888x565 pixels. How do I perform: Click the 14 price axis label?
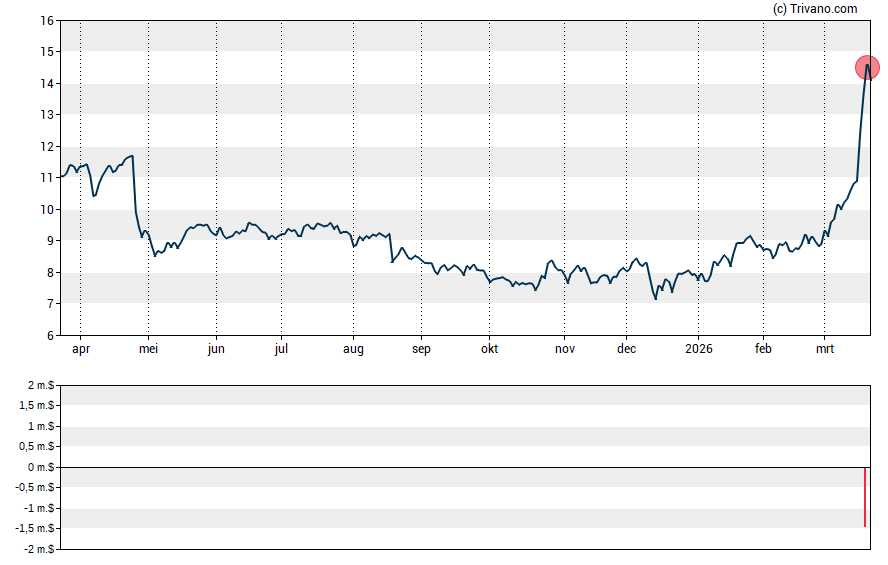tap(47, 83)
